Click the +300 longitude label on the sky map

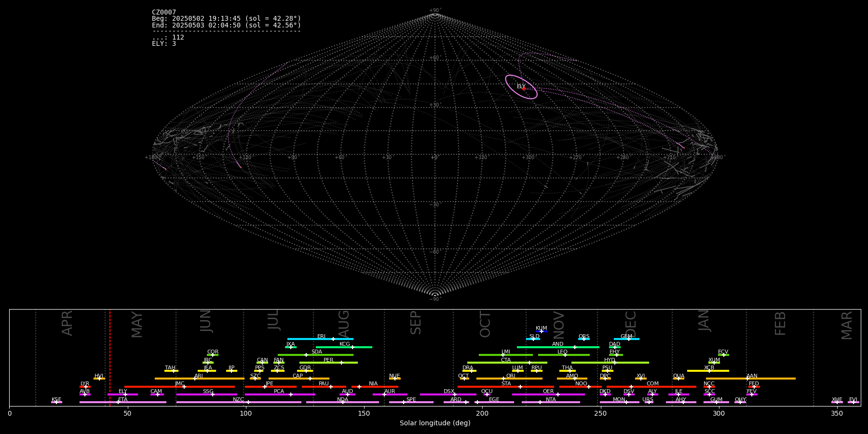tap(528, 158)
